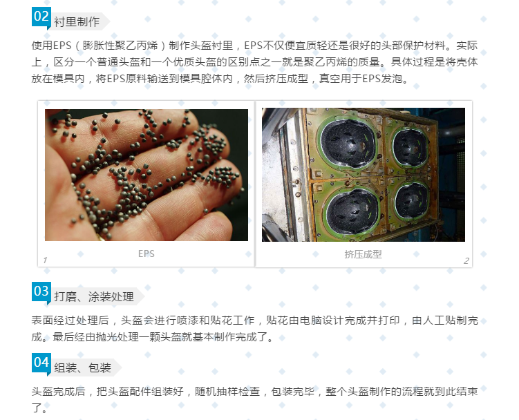519x420 pixels.
Task: Click the paragraph starting 头盔完成后
Action: pyautogui.click(x=254, y=399)
